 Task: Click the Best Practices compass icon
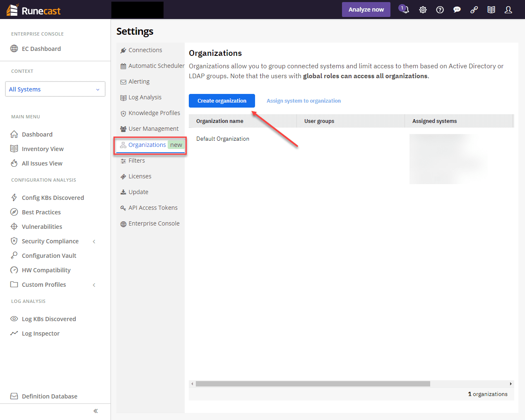[14, 212]
